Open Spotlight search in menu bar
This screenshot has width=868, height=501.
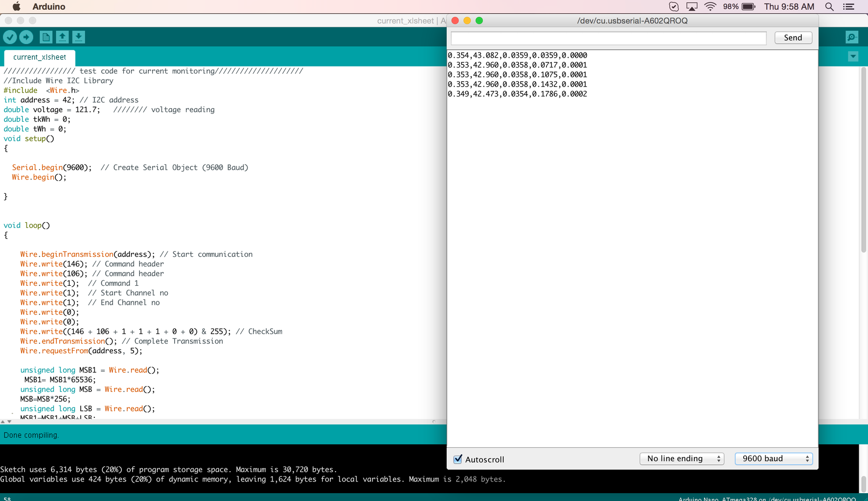(829, 6)
